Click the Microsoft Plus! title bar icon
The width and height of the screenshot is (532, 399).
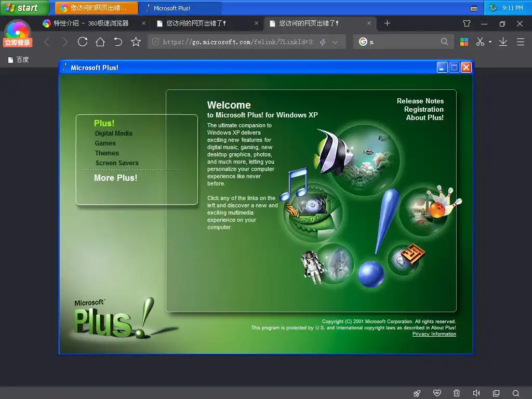[x=65, y=67]
